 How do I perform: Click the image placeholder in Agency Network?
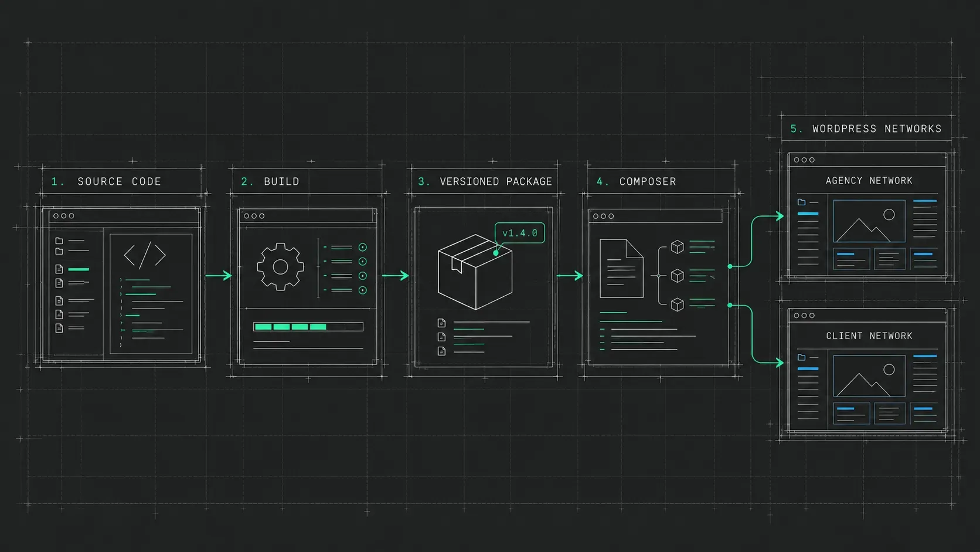pos(869,221)
